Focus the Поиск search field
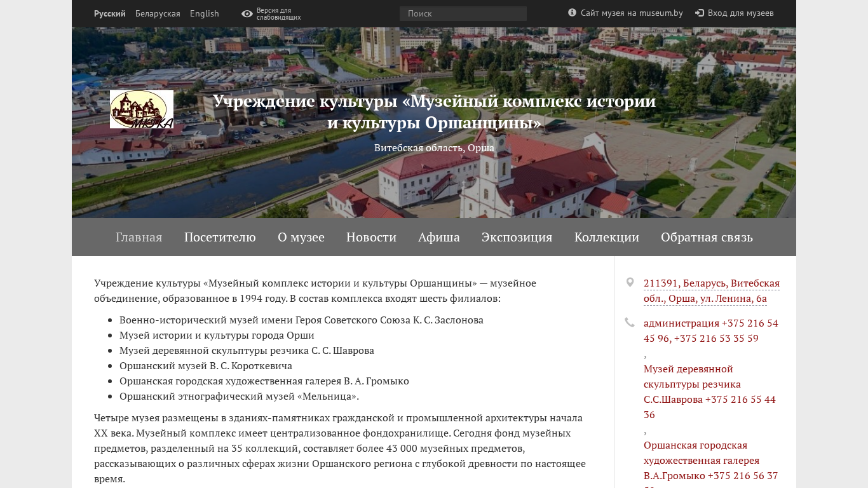Viewport: 868px width, 488px height. pyautogui.click(x=463, y=14)
